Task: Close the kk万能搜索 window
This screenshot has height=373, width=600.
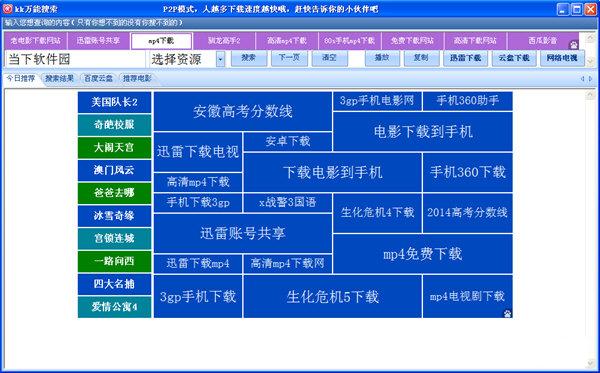Action: pyautogui.click(x=591, y=9)
